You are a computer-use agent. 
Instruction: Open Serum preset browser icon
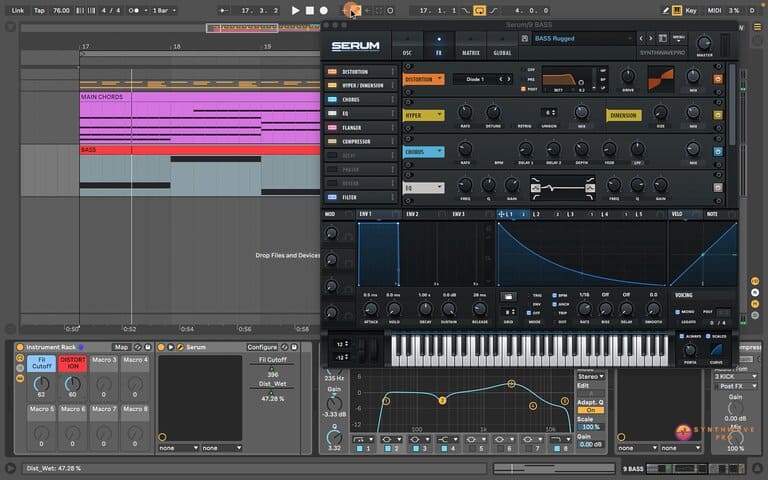(x=663, y=38)
